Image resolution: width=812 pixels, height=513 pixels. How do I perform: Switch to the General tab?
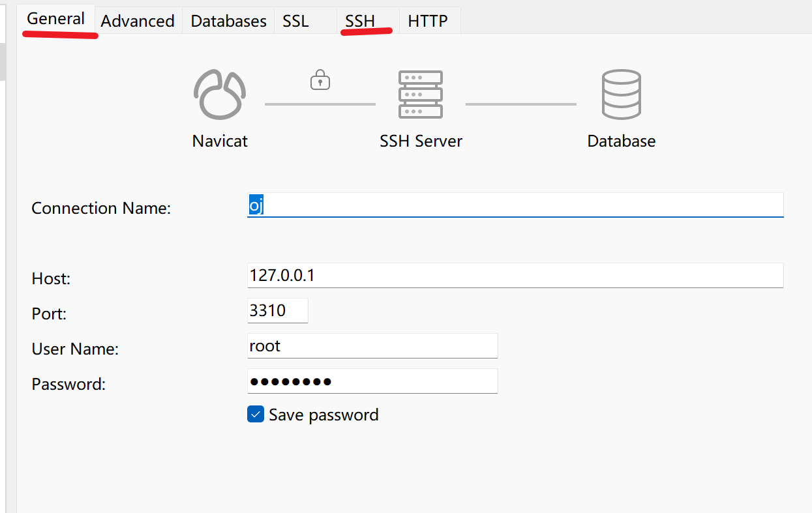(56, 19)
